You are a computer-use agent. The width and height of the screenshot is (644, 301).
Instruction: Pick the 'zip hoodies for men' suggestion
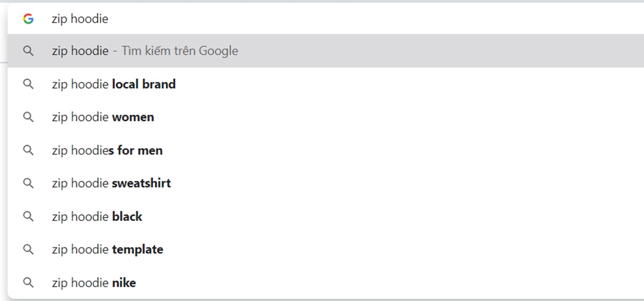click(x=326, y=150)
